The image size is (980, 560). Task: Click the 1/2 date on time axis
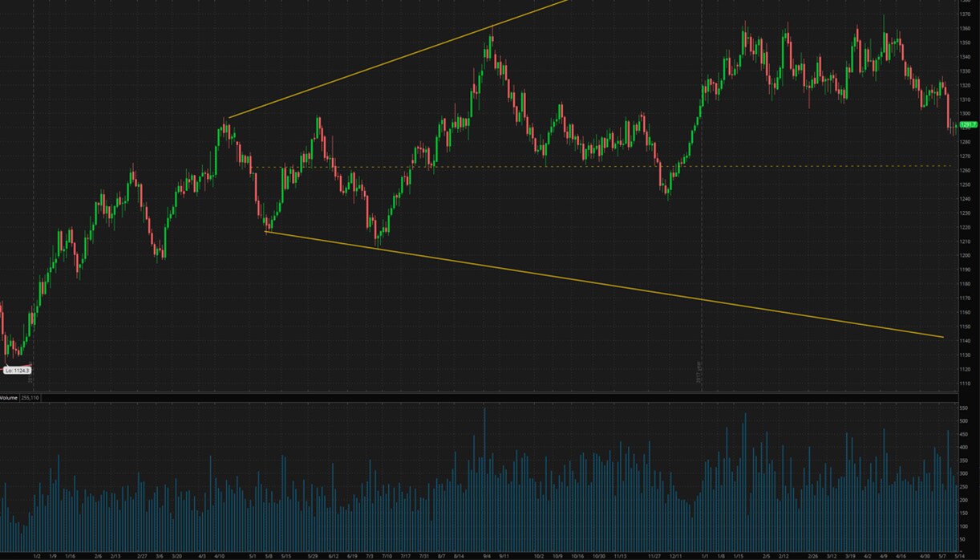point(37,555)
